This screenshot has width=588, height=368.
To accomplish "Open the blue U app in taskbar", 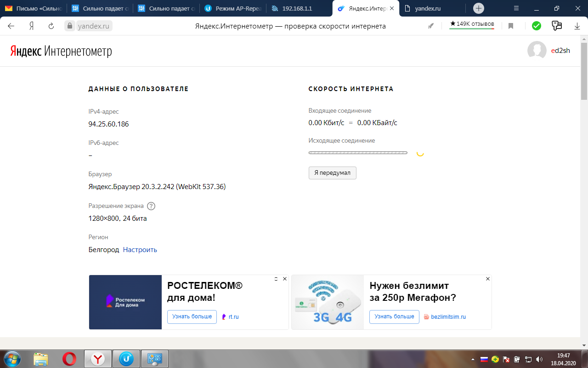I will pos(126,358).
